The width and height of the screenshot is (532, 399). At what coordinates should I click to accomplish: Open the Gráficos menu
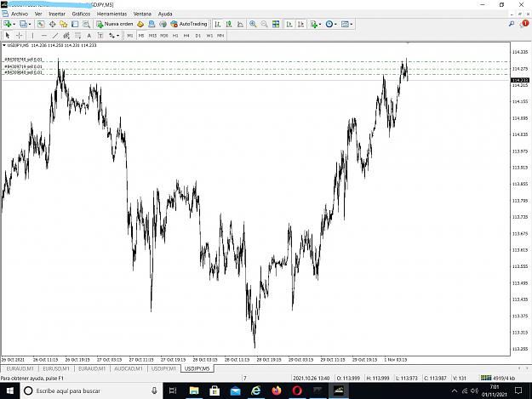(x=81, y=14)
